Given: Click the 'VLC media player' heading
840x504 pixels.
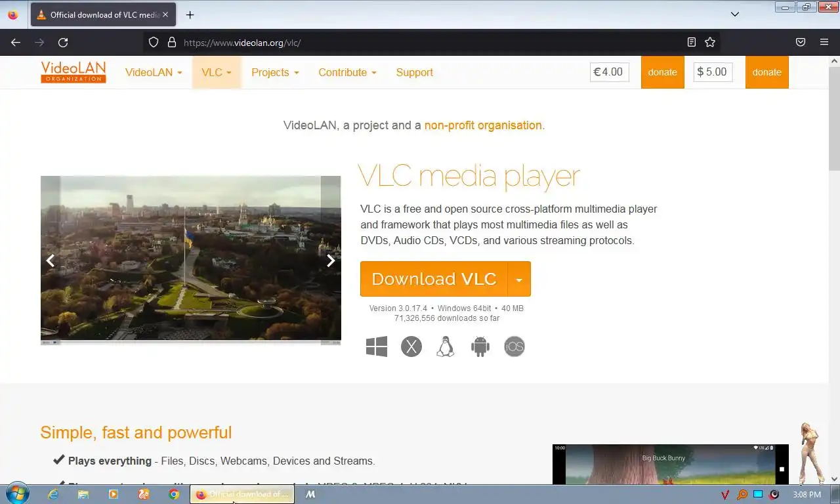Looking at the screenshot, I should [469, 177].
